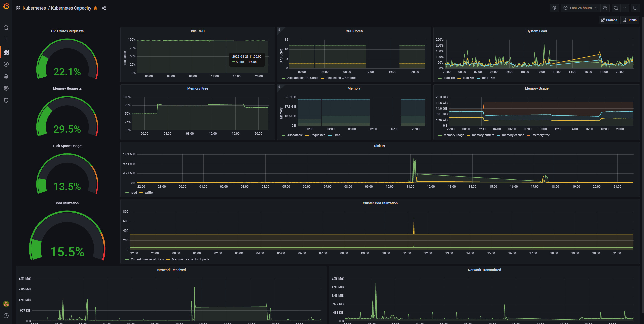Toggle the memory cached legend series

(513, 135)
